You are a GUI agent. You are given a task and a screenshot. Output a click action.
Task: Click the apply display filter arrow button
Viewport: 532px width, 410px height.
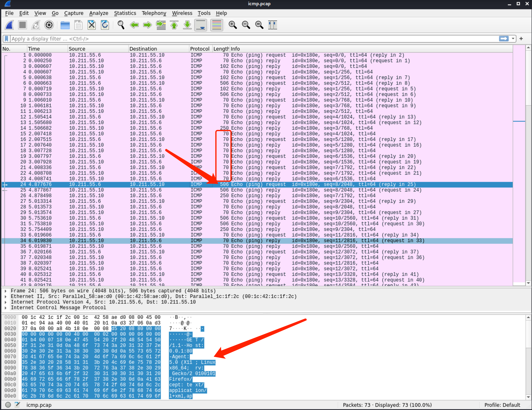pyautogui.click(x=503, y=39)
